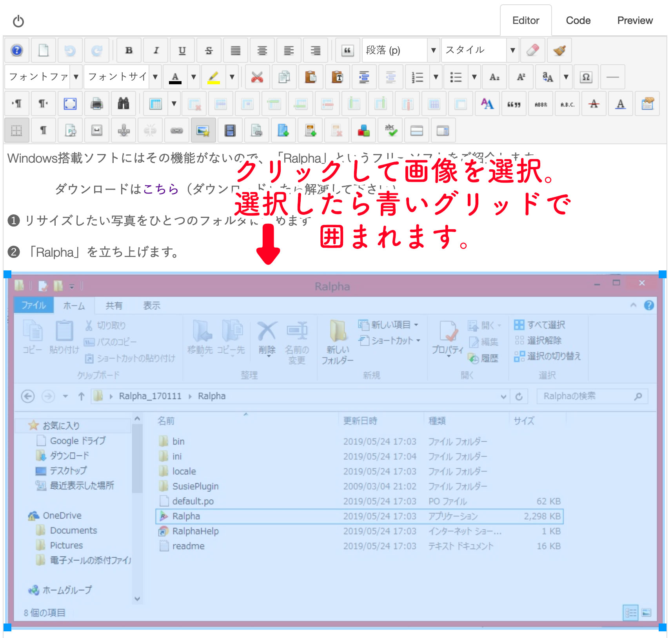The height and width of the screenshot is (638, 672).
Task: Open the Insert/Edit Image icon
Action: click(x=203, y=130)
